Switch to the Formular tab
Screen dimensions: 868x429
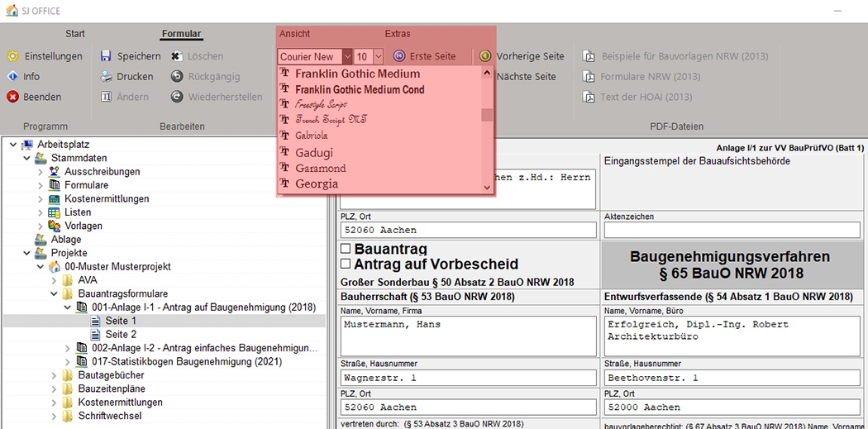point(182,34)
